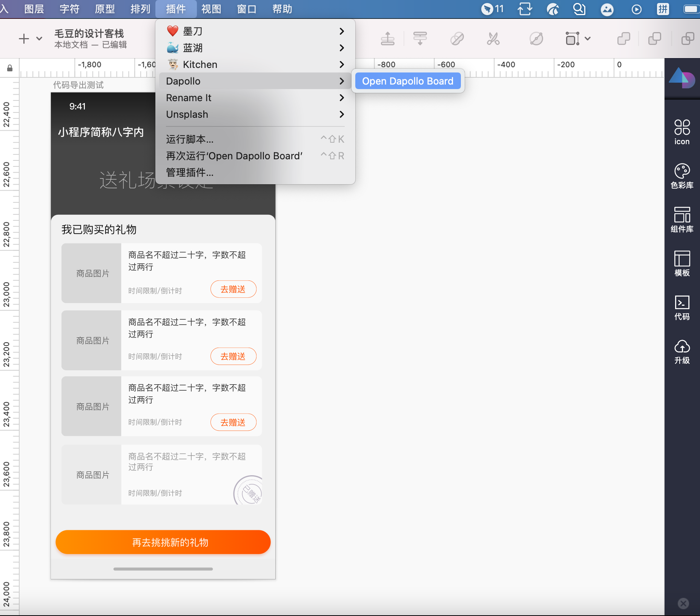Open 管理插件... plugin manager

[255, 172]
